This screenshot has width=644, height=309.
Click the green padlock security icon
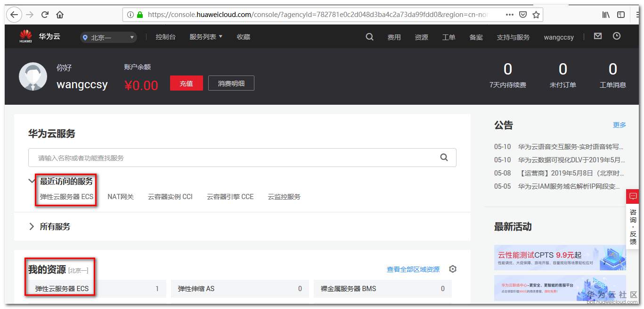[140, 15]
